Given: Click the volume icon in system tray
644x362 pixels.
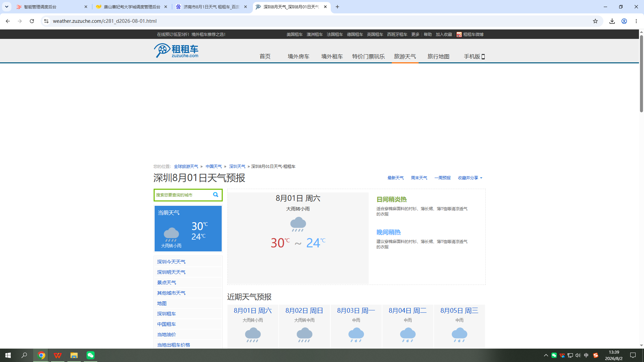Looking at the screenshot, I should 578,355.
